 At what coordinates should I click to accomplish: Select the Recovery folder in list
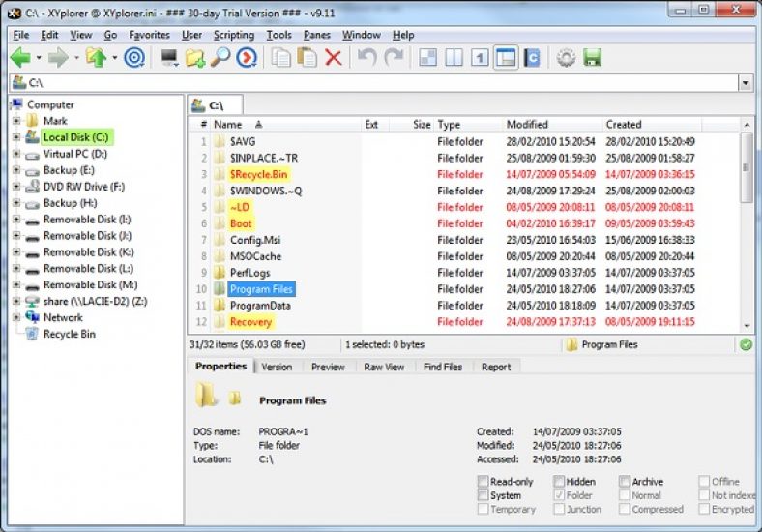coord(250,322)
